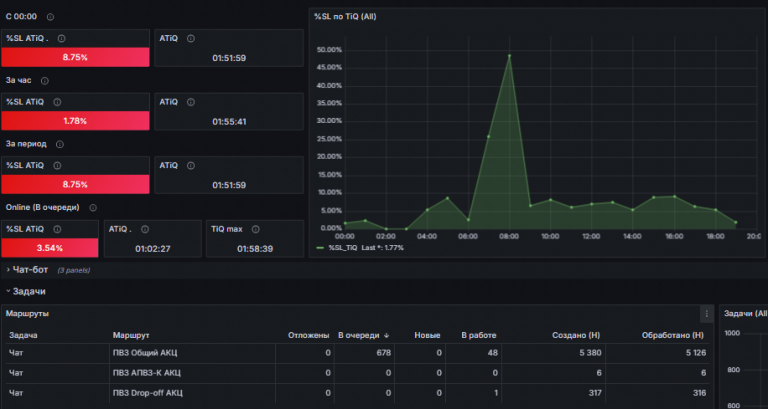Open the Маршруты panel three-dot menu
This screenshot has height=409, width=768.
point(706,314)
